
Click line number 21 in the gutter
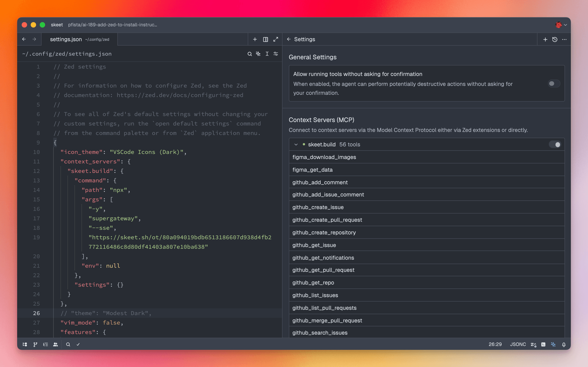tap(36, 266)
